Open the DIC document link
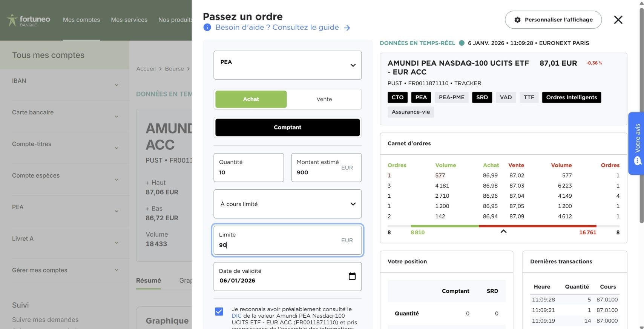 click(236, 316)
